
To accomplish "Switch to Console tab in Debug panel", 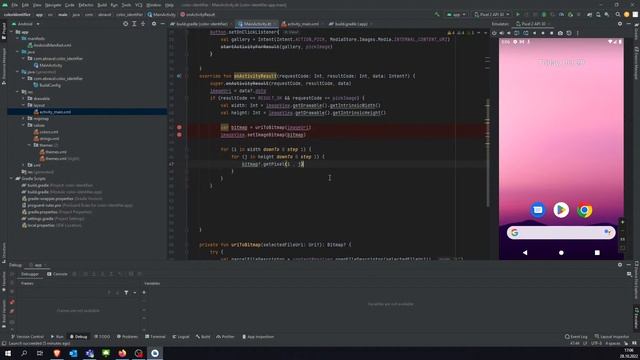I will tap(57, 274).
